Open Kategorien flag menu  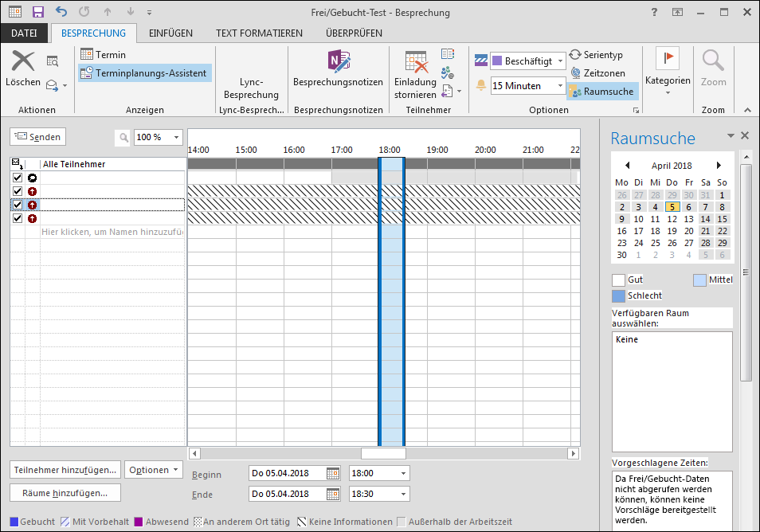tap(668, 72)
